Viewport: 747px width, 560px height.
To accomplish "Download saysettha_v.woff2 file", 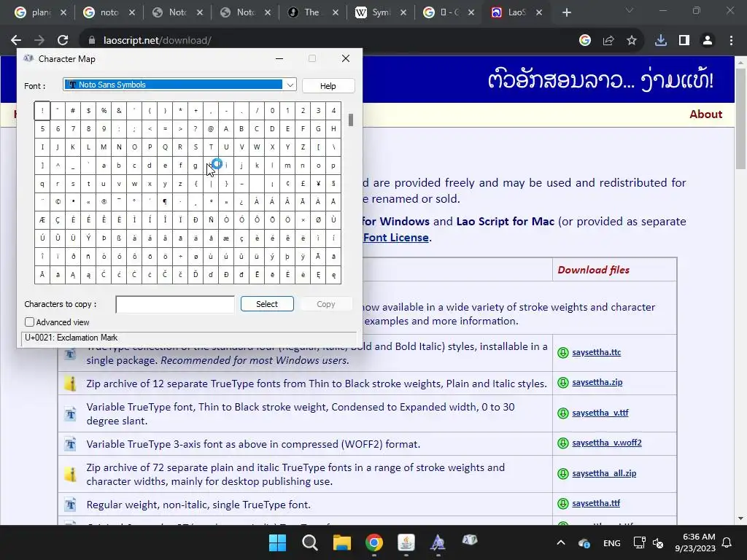I will coord(607,443).
